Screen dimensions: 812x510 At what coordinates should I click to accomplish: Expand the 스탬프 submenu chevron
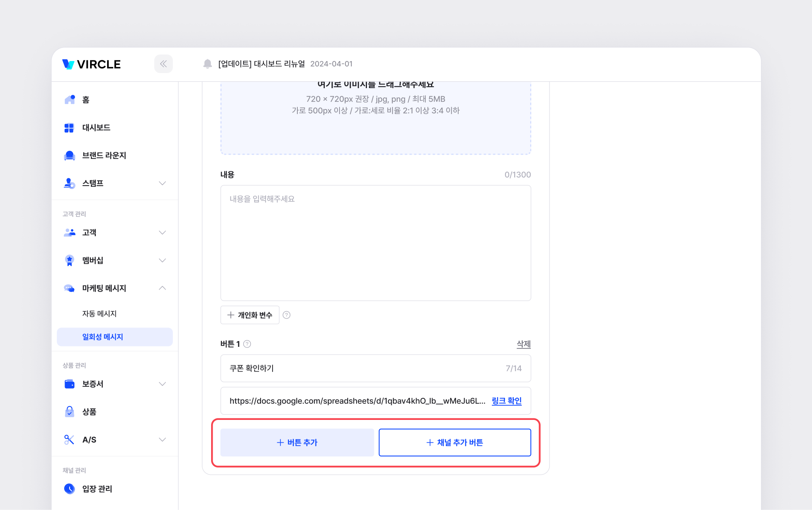tap(162, 183)
